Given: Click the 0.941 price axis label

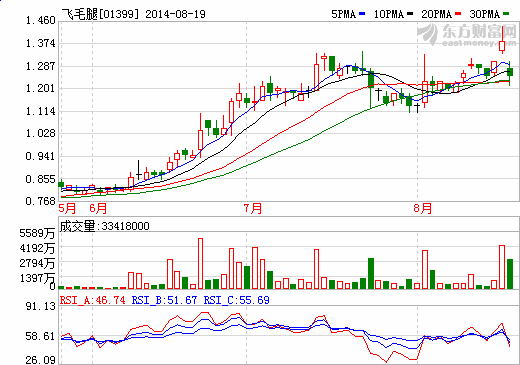Looking at the screenshot, I should click(41, 156).
